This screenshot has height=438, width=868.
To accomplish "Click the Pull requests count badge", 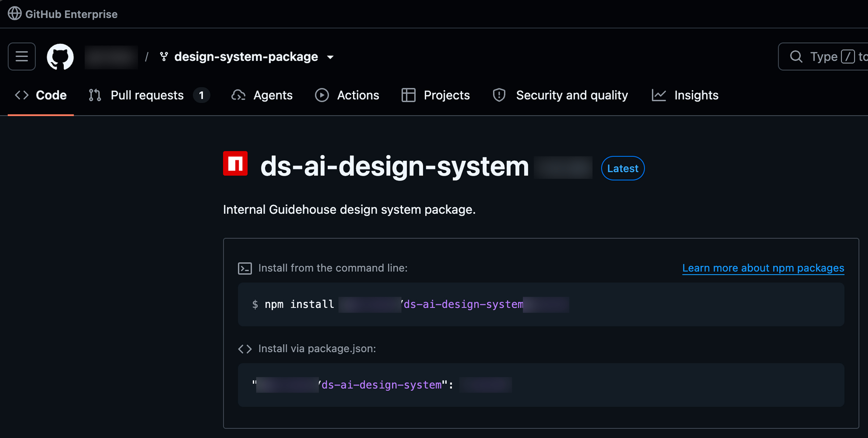I will point(202,95).
